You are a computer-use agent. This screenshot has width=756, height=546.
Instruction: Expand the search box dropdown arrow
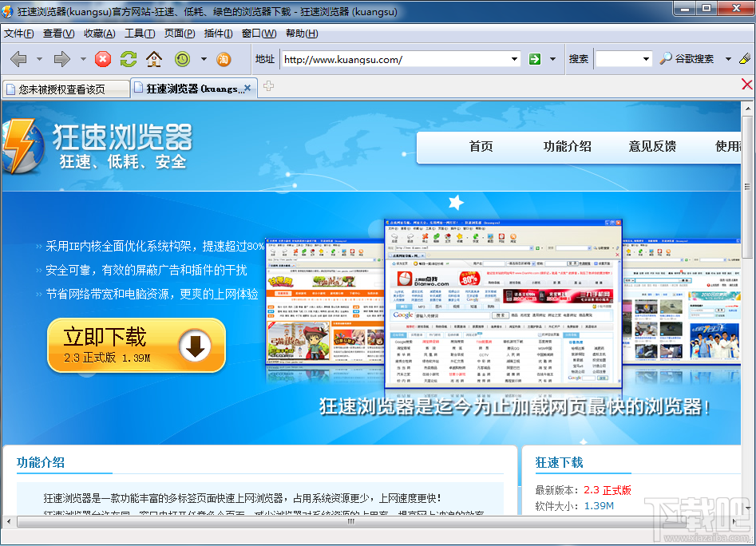click(646, 59)
